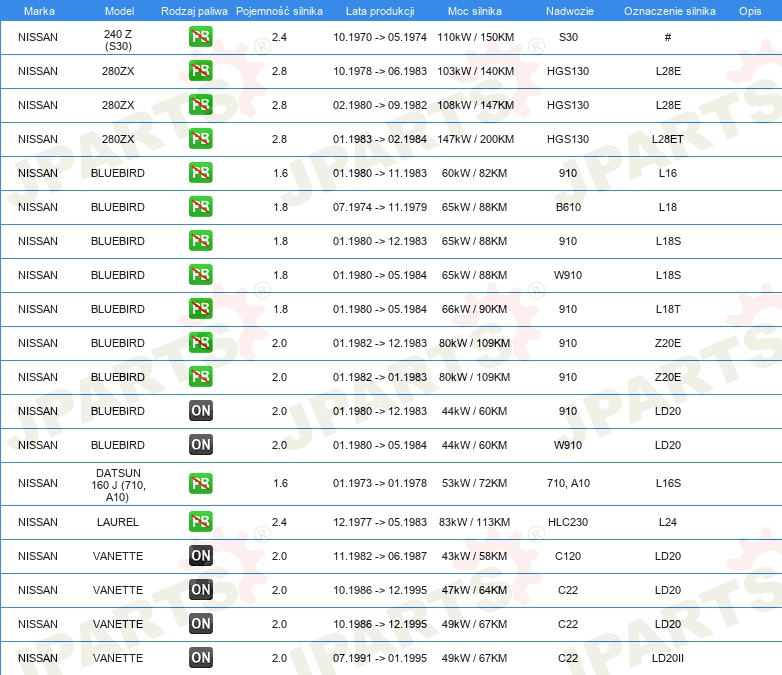782x675 pixels.
Task: Select the 'LAUREL' model cell
Action: click(x=118, y=522)
